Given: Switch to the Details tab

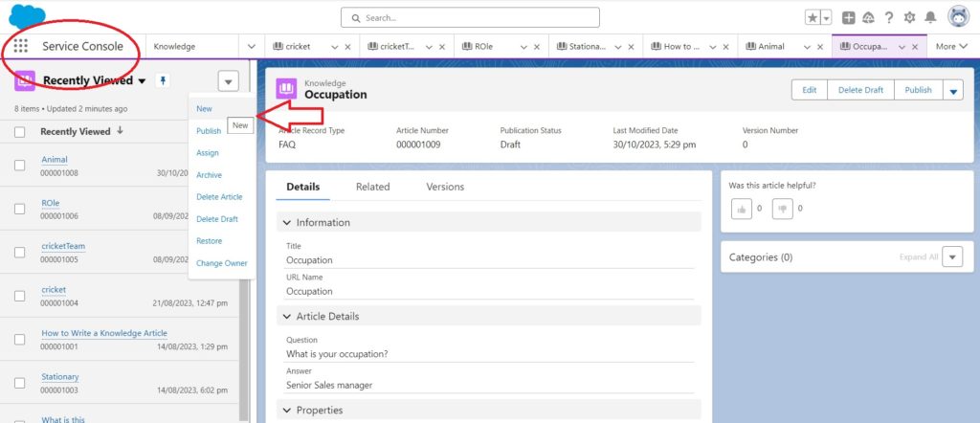Looking at the screenshot, I should click(303, 187).
